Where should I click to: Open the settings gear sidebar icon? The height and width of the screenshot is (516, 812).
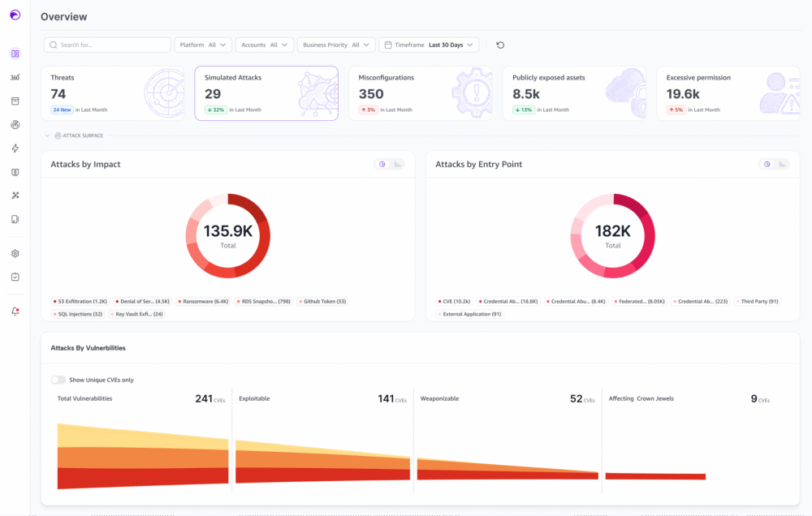pos(15,254)
